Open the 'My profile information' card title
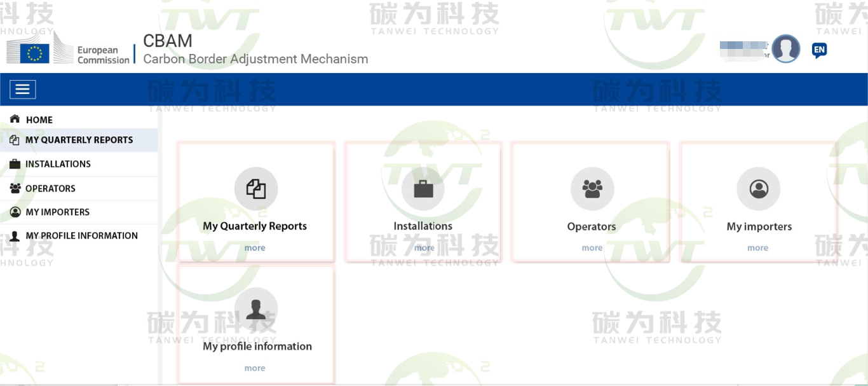Image resolution: width=868 pixels, height=386 pixels. pyautogui.click(x=257, y=346)
